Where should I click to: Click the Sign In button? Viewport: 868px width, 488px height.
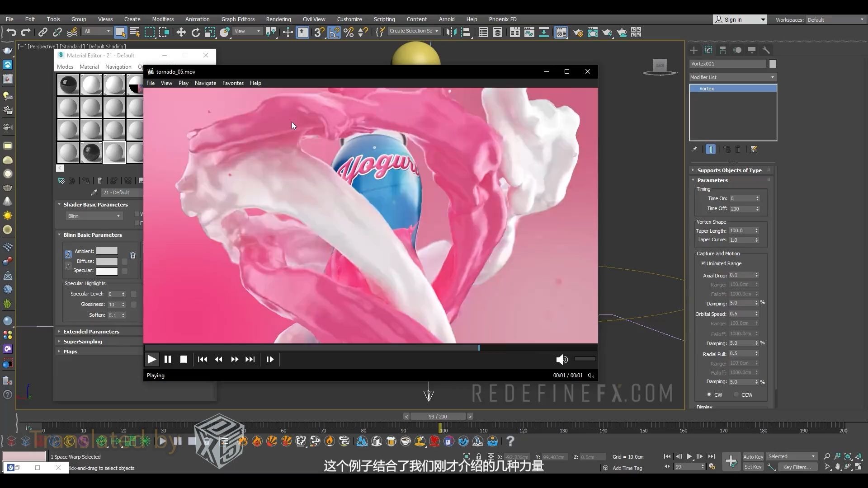pos(740,19)
